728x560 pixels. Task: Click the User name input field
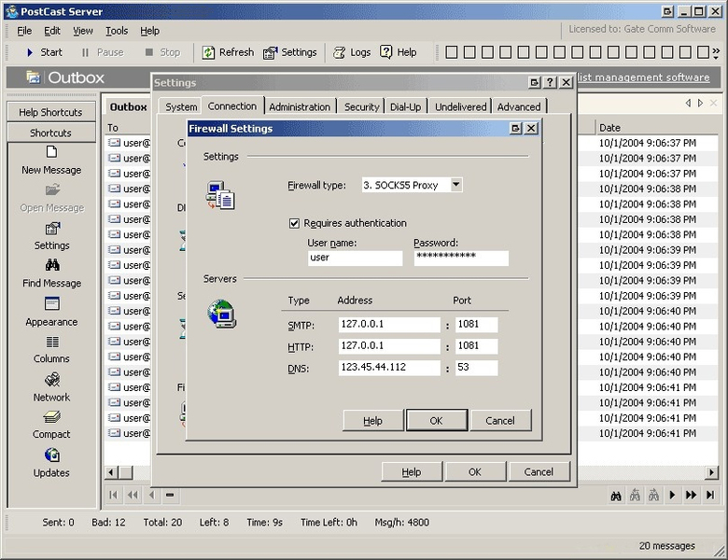pos(356,259)
